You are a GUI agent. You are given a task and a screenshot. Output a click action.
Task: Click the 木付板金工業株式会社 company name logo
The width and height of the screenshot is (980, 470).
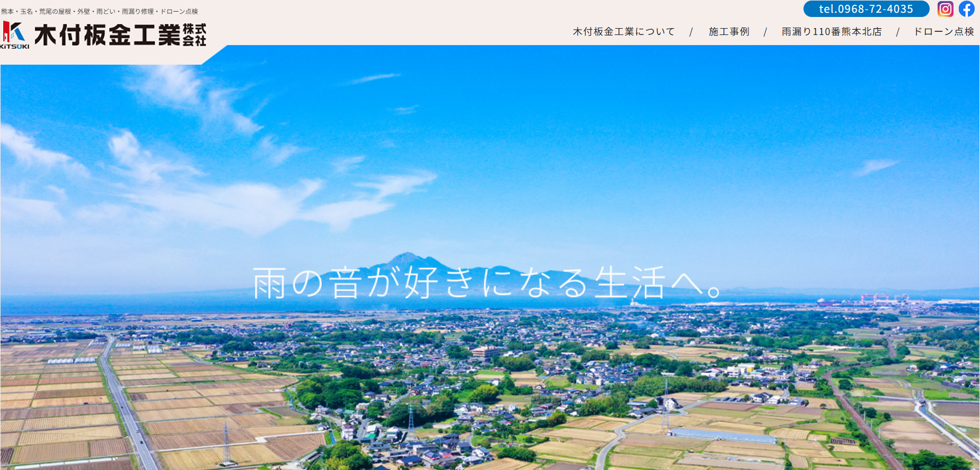pyautogui.click(x=120, y=35)
